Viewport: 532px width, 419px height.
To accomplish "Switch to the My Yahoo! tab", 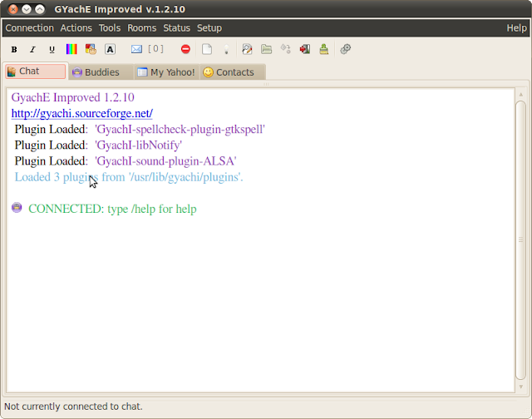I will [166, 72].
